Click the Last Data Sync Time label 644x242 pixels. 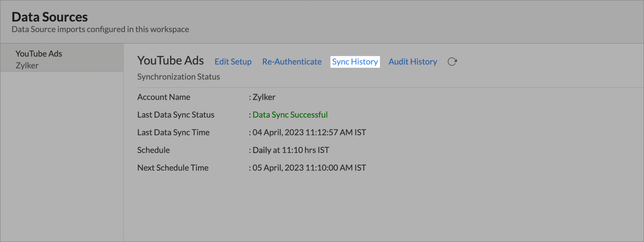point(173,132)
